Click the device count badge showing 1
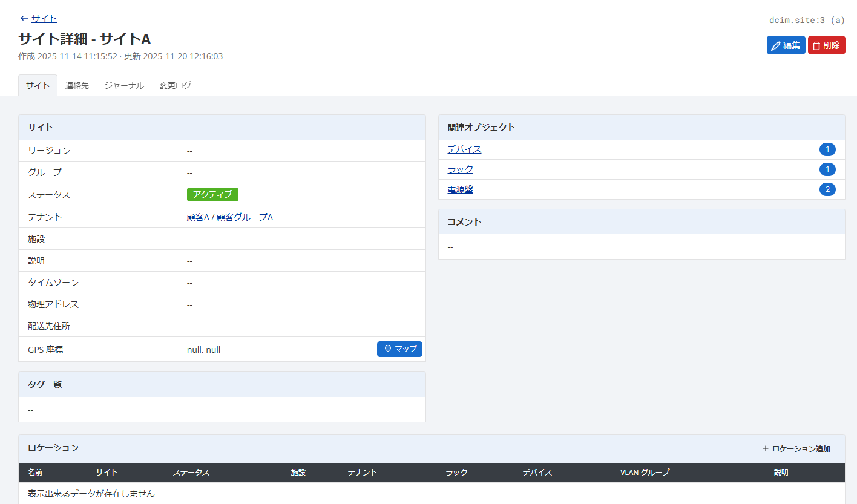 pyautogui.click(x=827, y=149)
